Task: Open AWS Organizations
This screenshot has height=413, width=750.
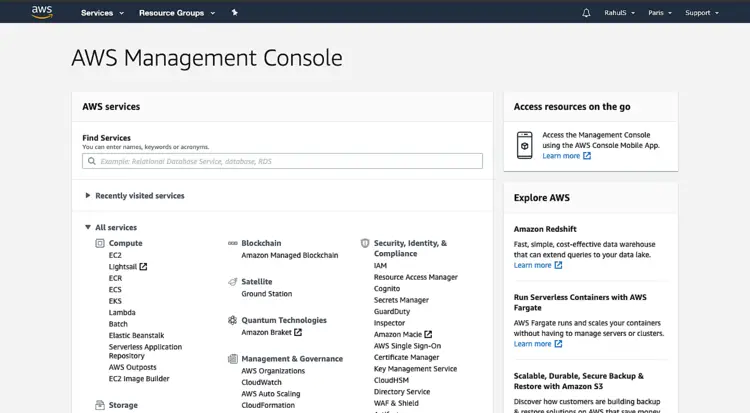Action: tap(273, 371)
